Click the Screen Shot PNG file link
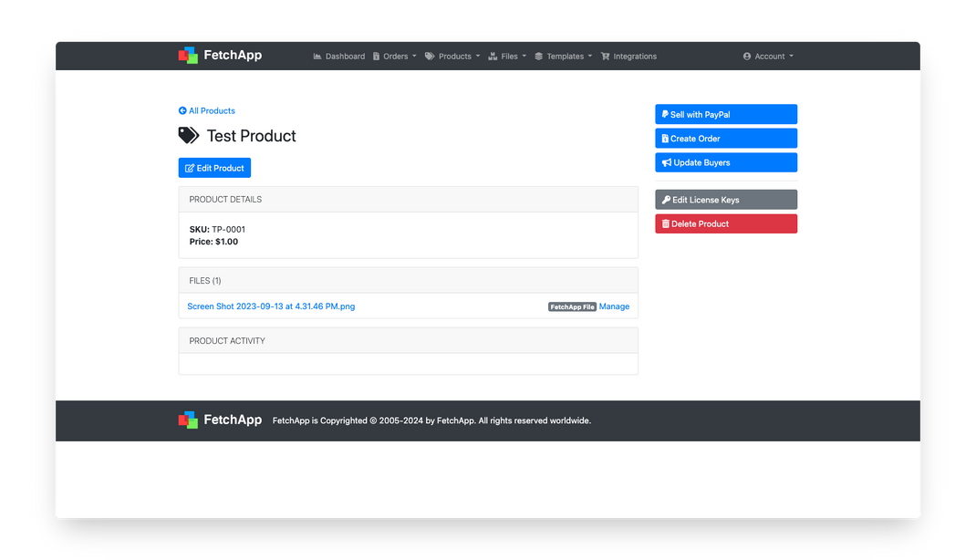 click(x=270, y=306)
